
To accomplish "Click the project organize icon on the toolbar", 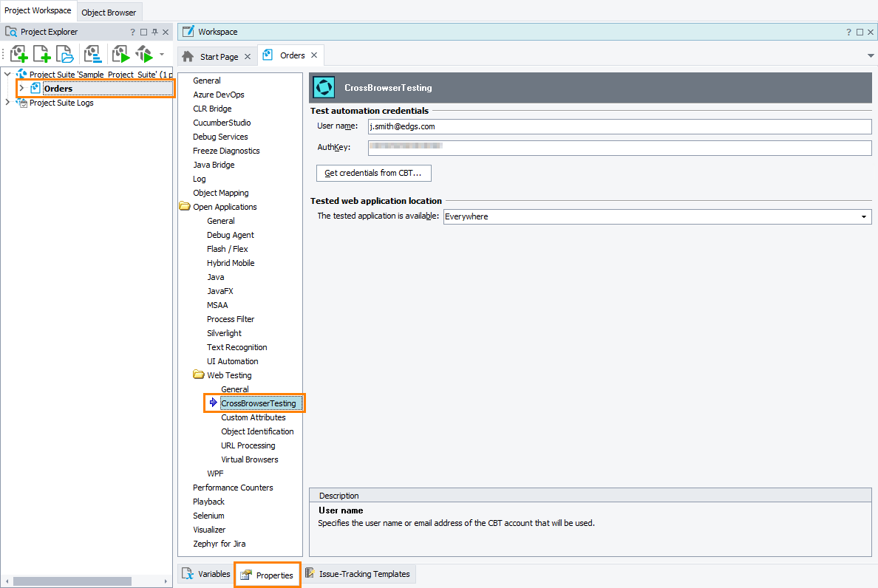I will (92, 54).
